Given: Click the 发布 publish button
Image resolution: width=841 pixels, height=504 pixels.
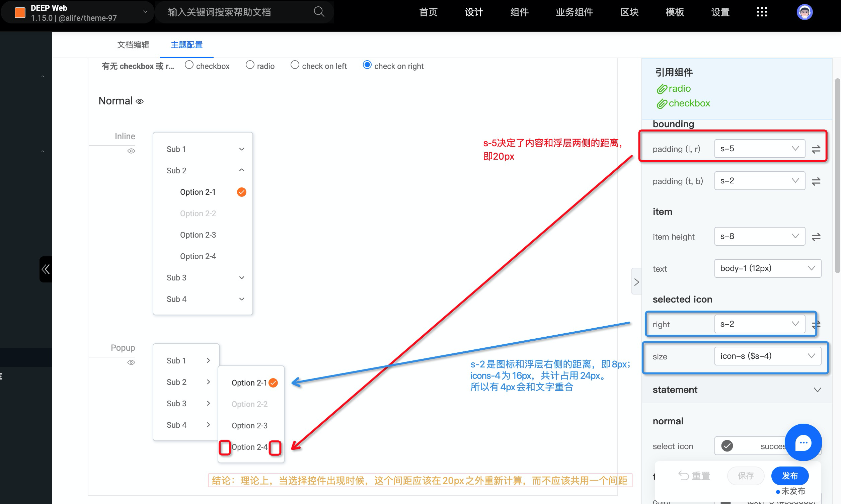Looking at the screenshot, I should pos(790,476).
